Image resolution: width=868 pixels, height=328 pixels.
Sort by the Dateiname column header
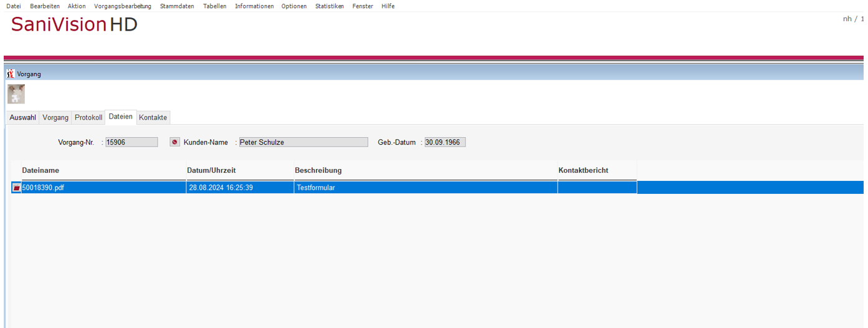pos(103,170)
